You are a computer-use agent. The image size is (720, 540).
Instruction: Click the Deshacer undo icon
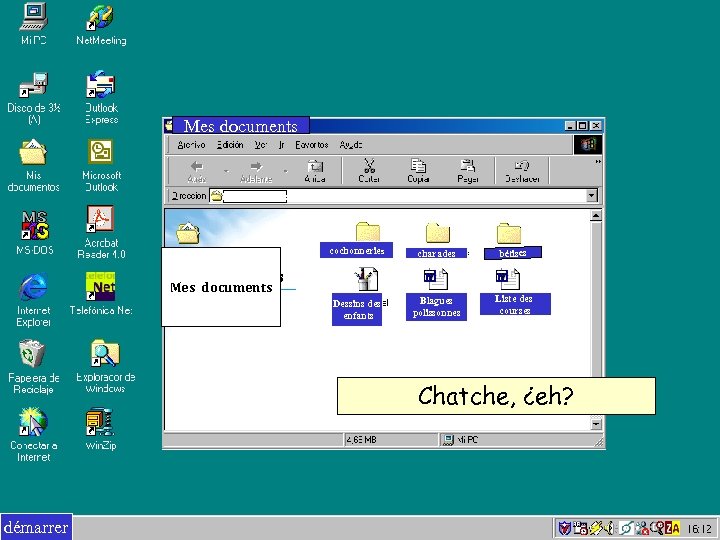522,171
